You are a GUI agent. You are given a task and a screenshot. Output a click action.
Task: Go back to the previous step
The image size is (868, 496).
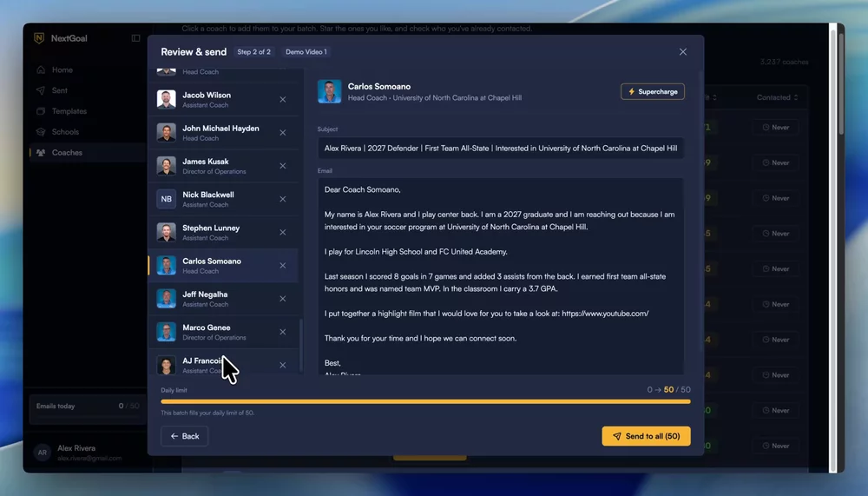pyautogui.click(x=184, y=436)
